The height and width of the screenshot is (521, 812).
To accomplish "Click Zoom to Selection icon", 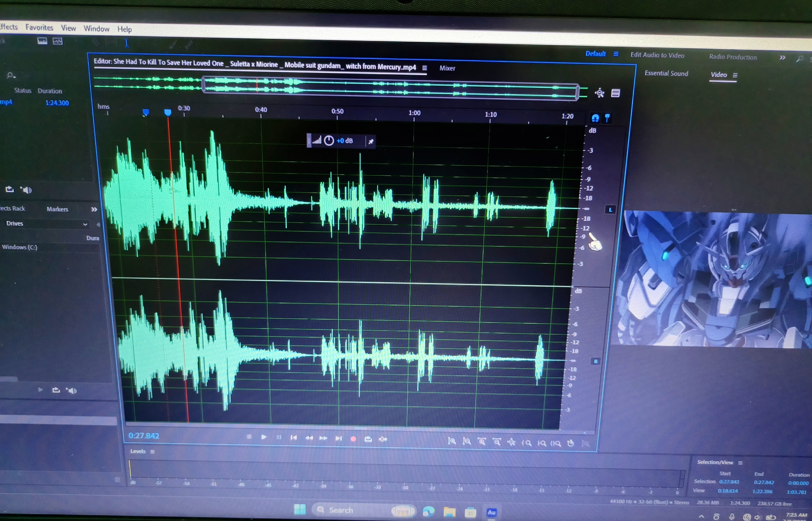I will click(556, 443).
